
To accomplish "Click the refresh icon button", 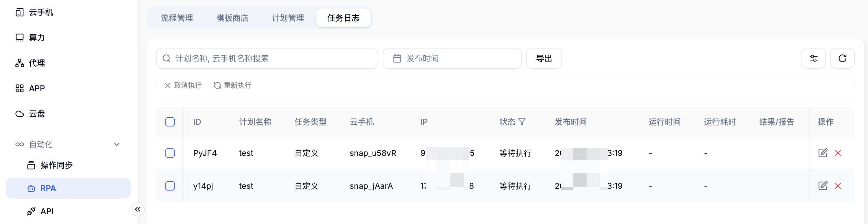I will [842, 59].
